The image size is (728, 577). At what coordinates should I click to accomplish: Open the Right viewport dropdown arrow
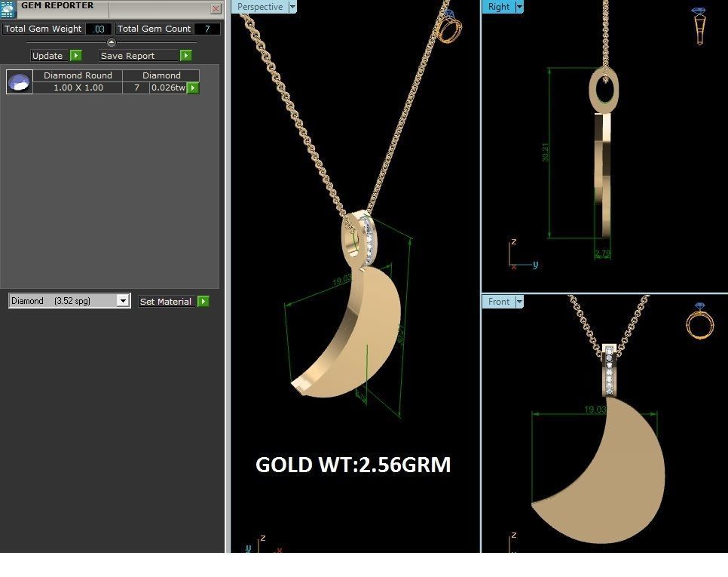tap(519, 7)
